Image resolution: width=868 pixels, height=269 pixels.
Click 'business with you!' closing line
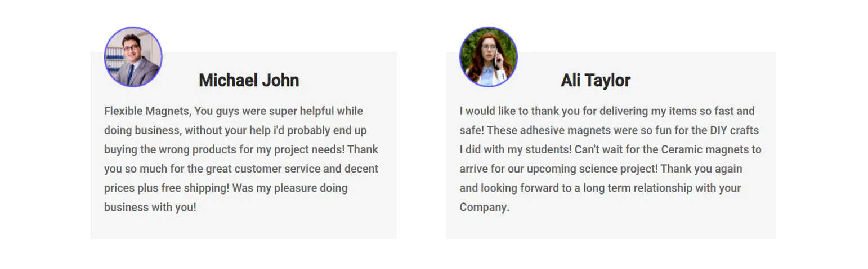(150, 207)
